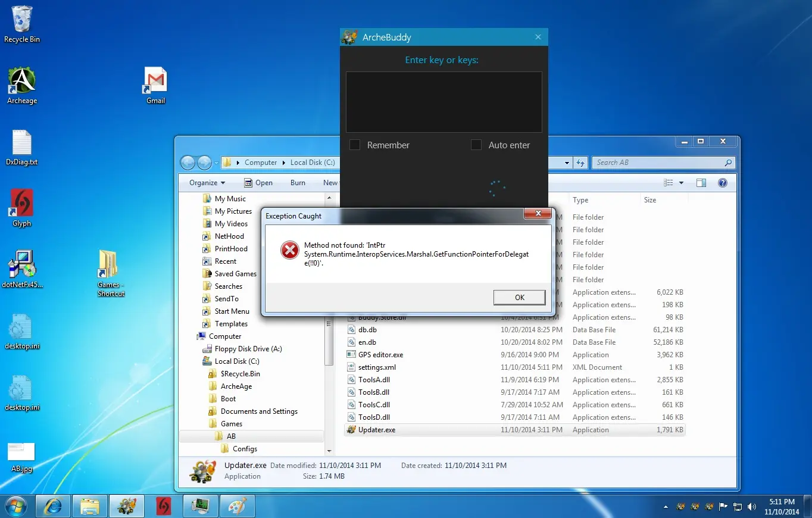The width and height of the screenshot is (812, 518).
Task: Select the dotNetFx45 installer icon
Action: click(x=22, y=269)
